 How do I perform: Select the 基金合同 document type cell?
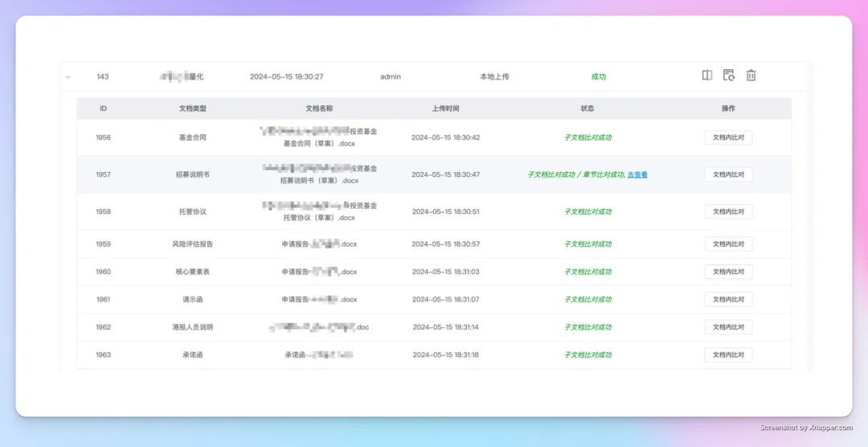(x=193, y=137)
